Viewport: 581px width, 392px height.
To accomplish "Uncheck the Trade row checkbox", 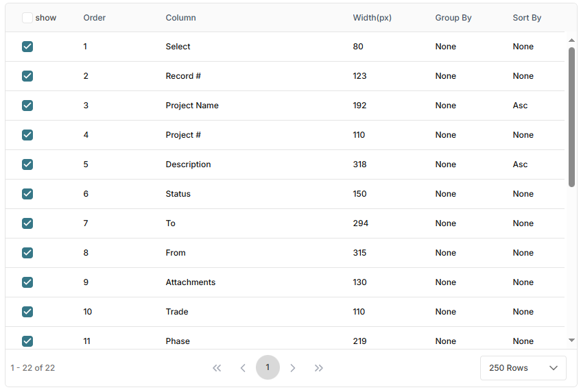I will (27, 312).
